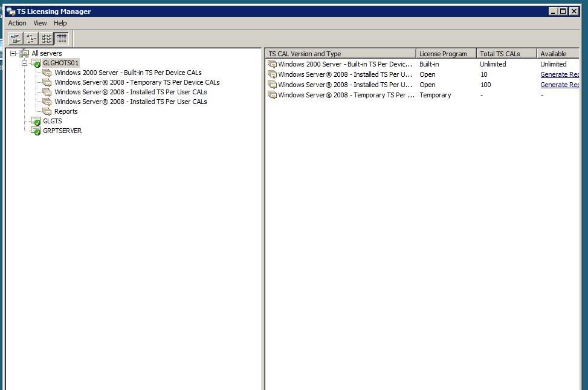Click the All servers network icon
Screen dimensions: 588x390
[24, 53]
